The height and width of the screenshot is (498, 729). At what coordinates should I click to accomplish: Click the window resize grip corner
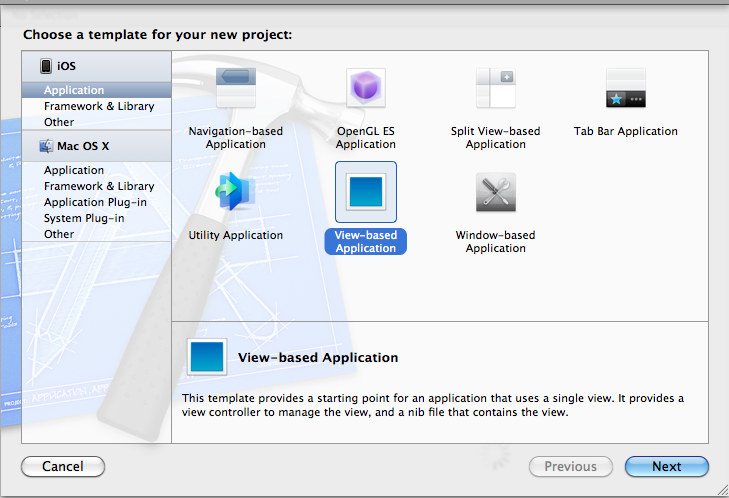(x=722, y=489)
